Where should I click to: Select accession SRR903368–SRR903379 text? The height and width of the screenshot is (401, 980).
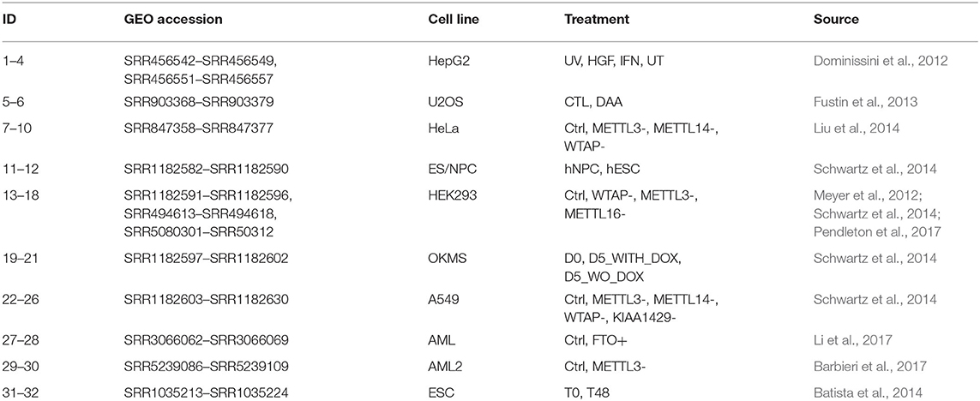(x=205, y=101)
